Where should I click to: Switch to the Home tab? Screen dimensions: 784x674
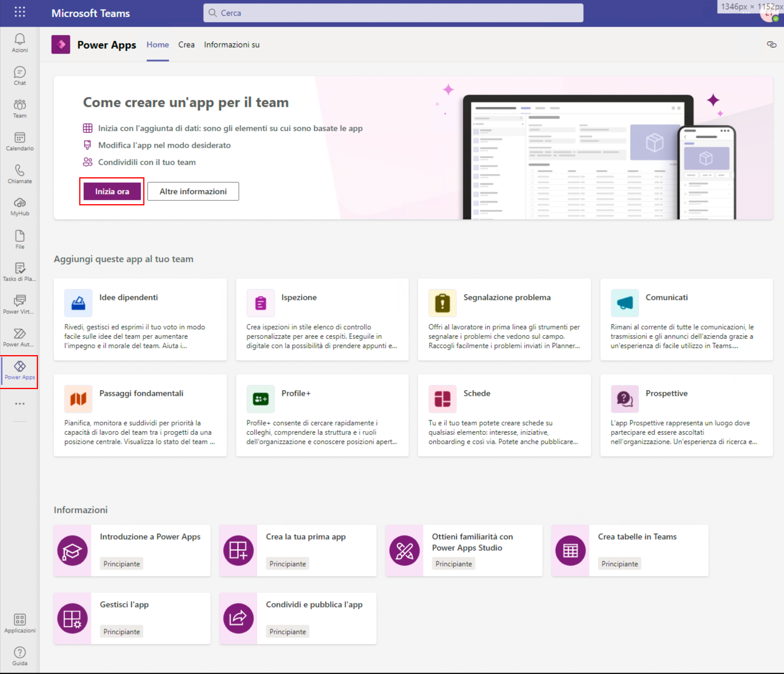(158, 45)
